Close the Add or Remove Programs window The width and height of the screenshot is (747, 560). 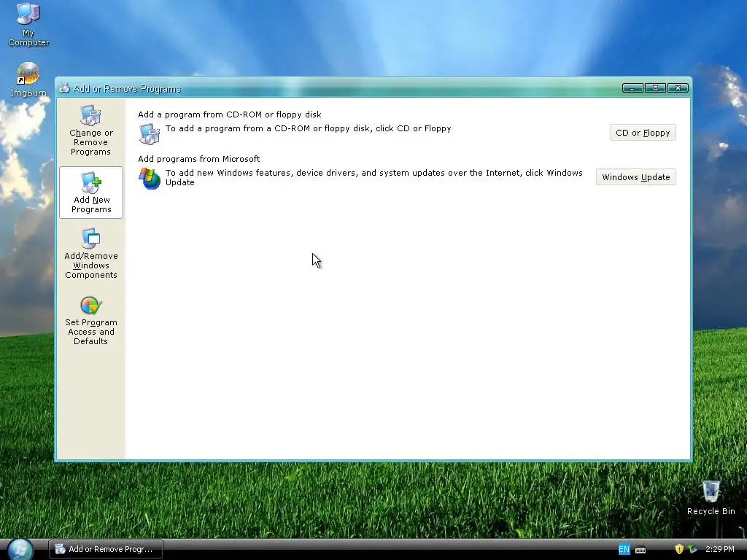click(678, 88)
